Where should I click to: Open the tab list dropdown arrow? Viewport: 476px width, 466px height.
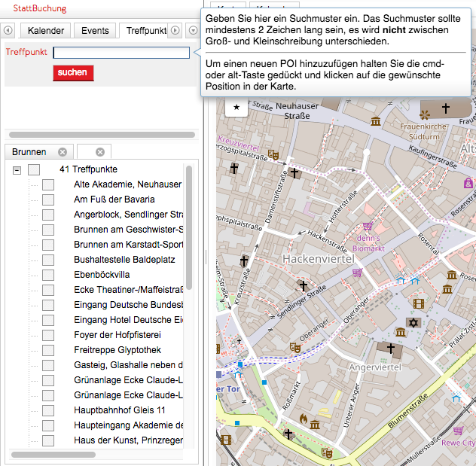click(193, 30)
